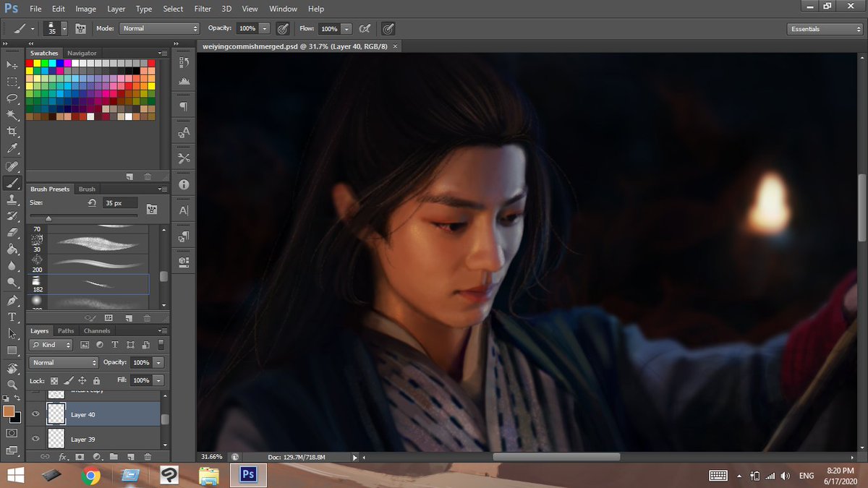The image size is (868, 488).
Task: Select the Crop tool
Action: coord(12,132)
